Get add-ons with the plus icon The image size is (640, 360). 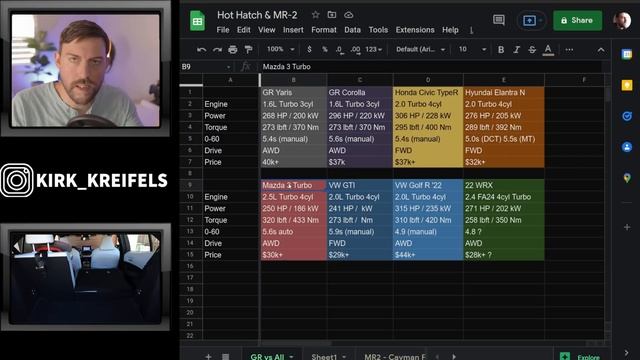point(627,227)
